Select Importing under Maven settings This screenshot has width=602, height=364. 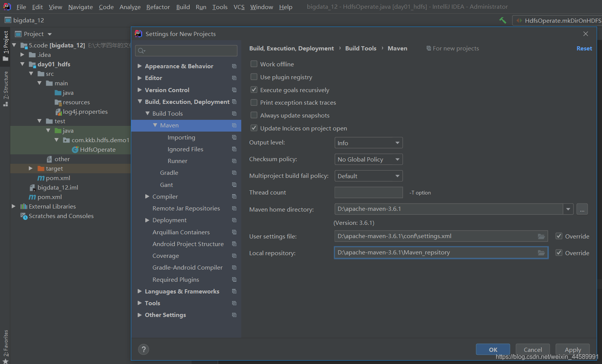point(181,137)
